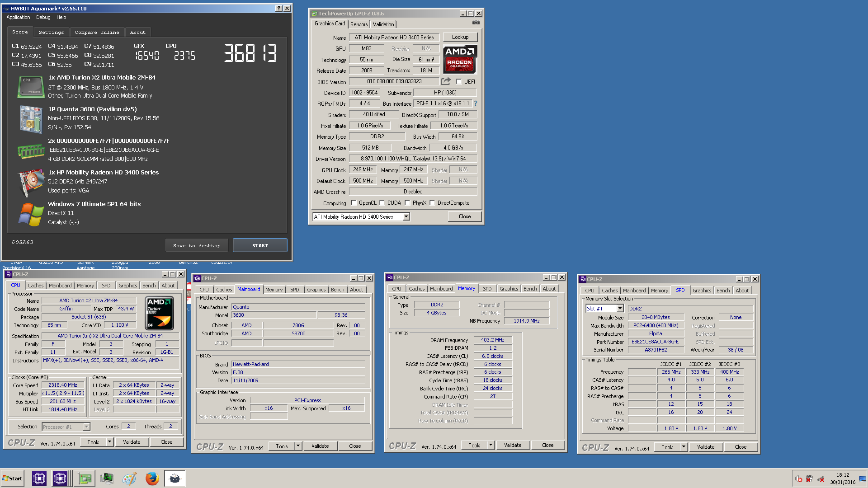The width and height of the screenshot is (868, 488).
Task: Click the GPU-Z screenshot camera icon
Action: pyautogui.click(x=476, y=23)
